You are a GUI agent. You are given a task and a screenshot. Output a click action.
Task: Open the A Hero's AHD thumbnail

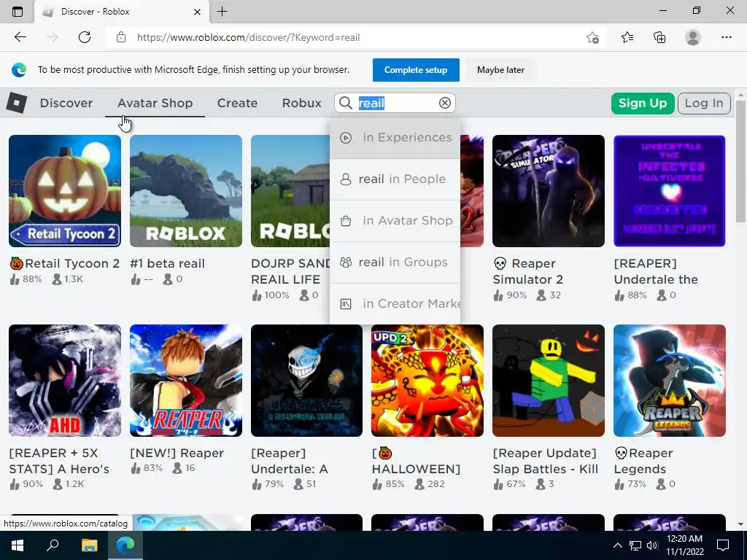(x=65, y=381)
